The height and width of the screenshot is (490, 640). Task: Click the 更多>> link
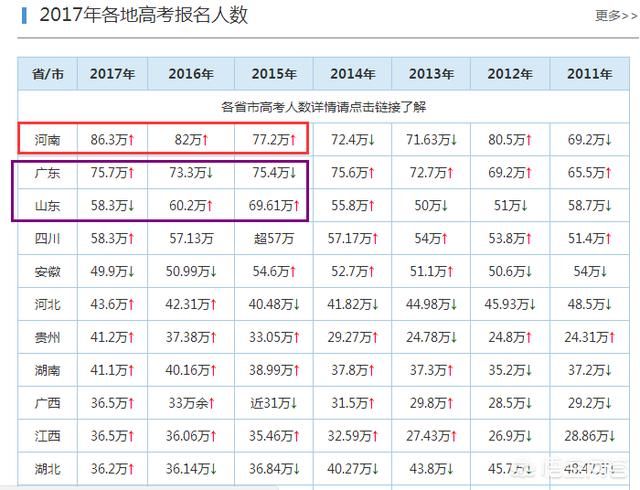[x=612, y=15]
